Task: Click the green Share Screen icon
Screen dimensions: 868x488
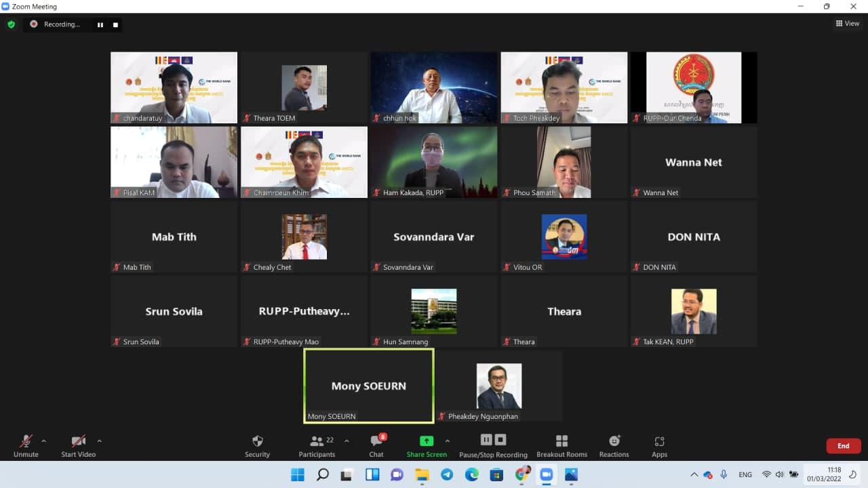Action: pos(427,441)
